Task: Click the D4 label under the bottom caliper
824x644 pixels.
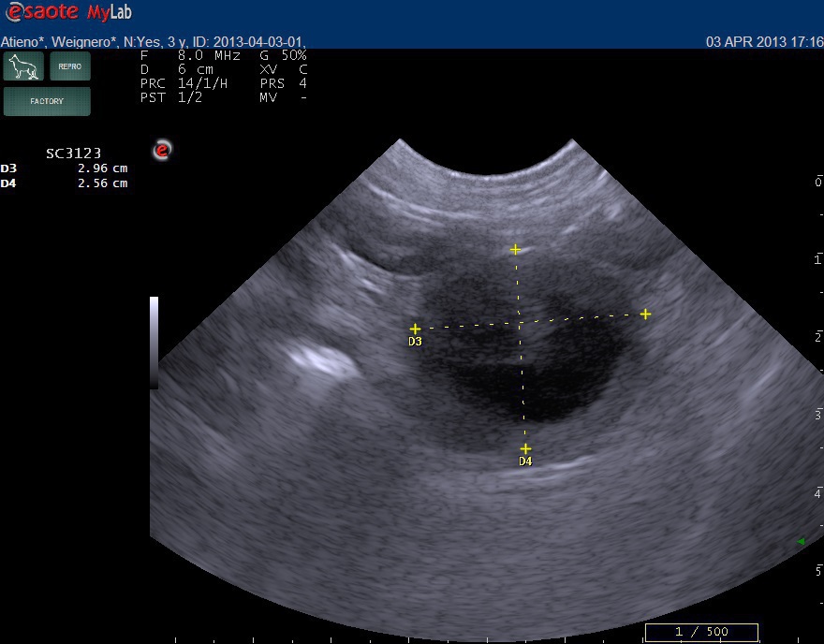Action: tap(525, 461)
